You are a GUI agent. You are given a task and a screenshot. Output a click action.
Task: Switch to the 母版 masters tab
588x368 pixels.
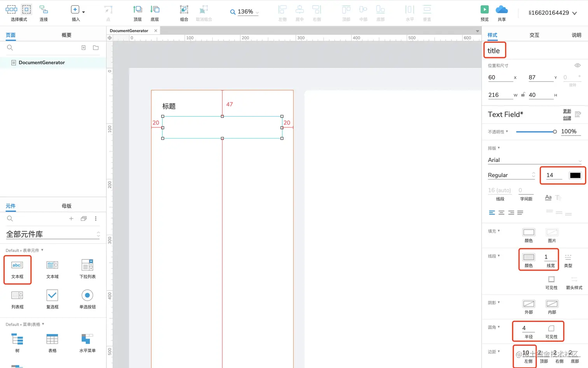pos(66,206)
